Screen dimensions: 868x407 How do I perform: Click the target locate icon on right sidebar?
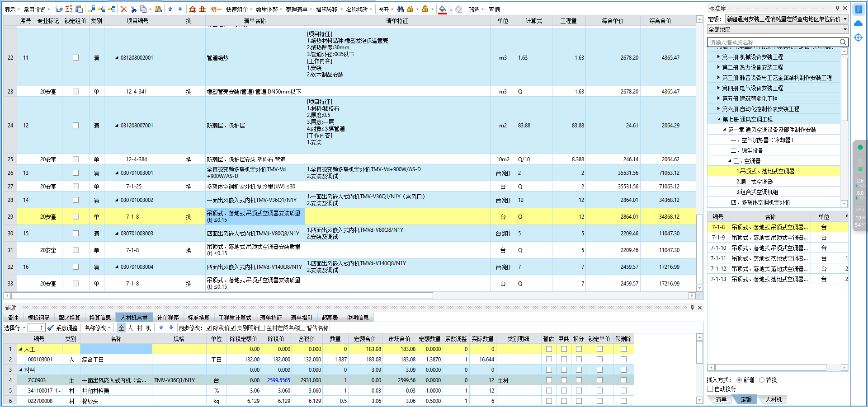pyautogui.click(x=858, y=37)
